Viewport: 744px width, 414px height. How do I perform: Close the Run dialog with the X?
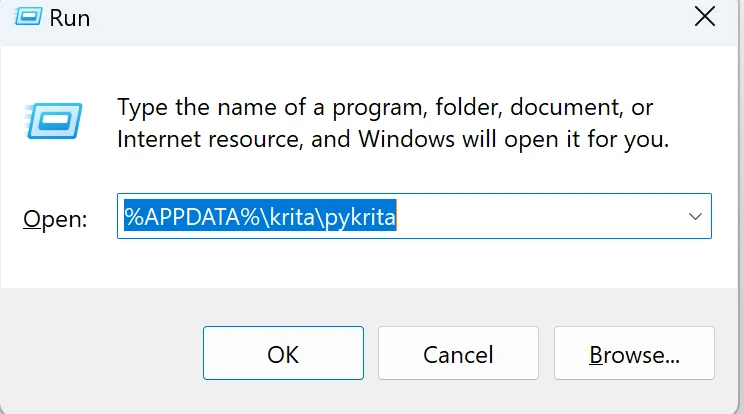coord(705,17)
